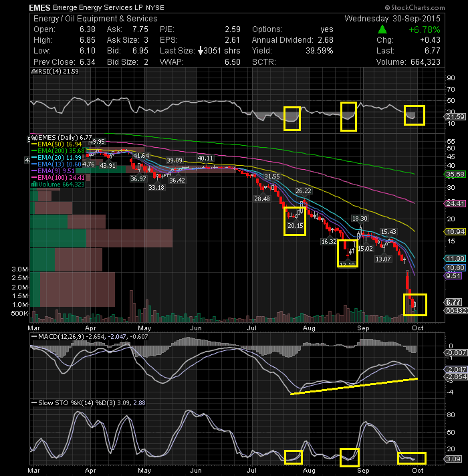The width and height of the screenshot is (468, 476).
Task: Click the EPS value 2.61
Action: point(233,40)
